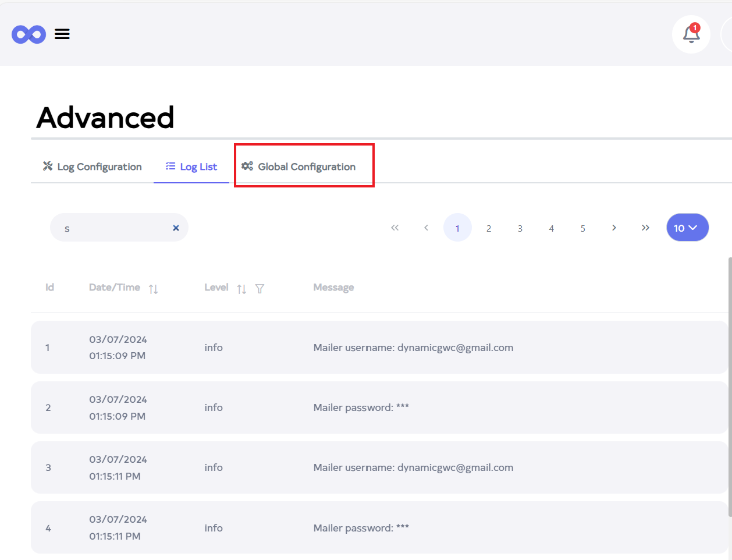Click the infinity logo icon
Viewport: 732px width, 560px height.
(29, 34)
